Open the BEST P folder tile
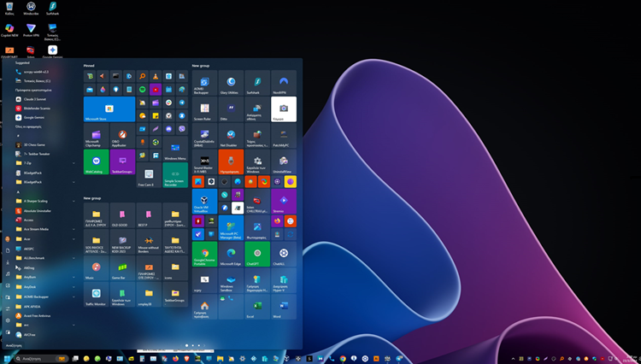Viewport: 641px width, 364px height. [x=149, y=214]
